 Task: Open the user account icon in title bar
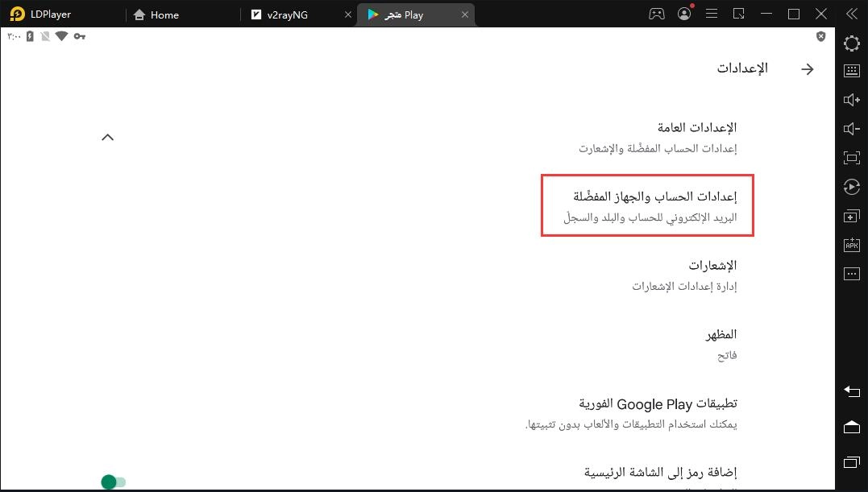(x=684, y=14)
